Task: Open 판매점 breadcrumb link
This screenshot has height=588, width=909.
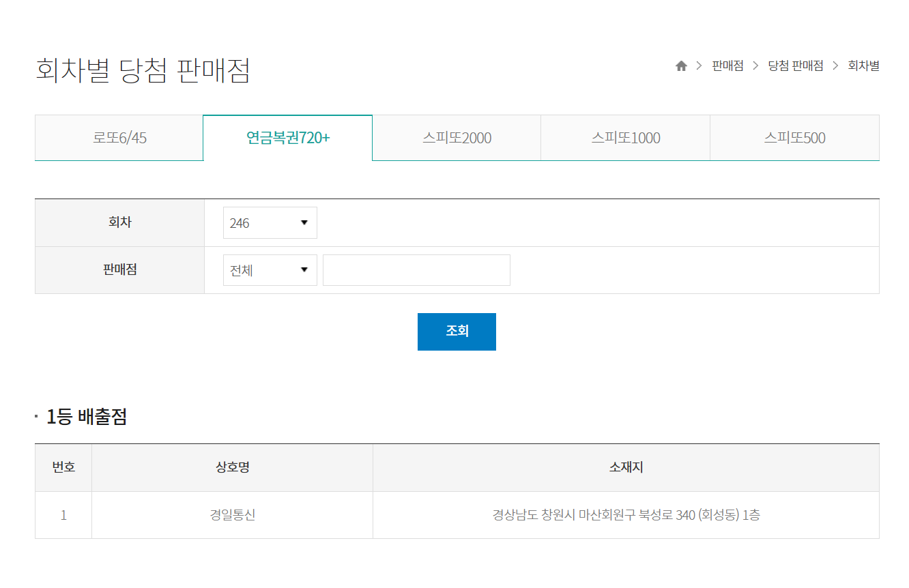Action: pyautogui.click(x=727, y=66)
